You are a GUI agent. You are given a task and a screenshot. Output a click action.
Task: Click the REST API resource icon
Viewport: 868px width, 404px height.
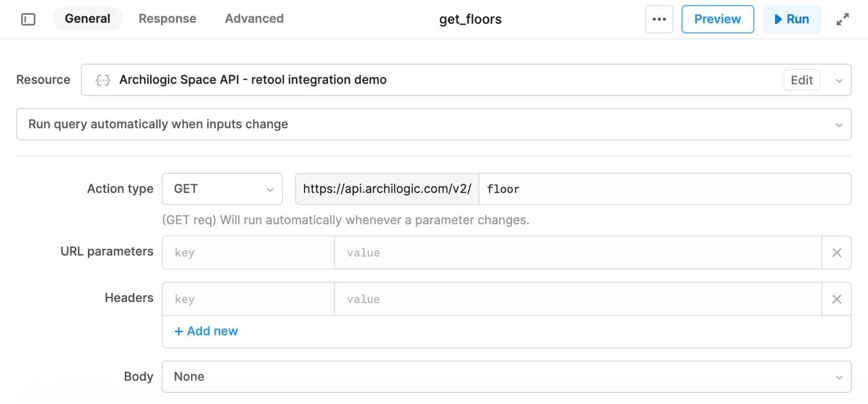[x=103, y=80]
